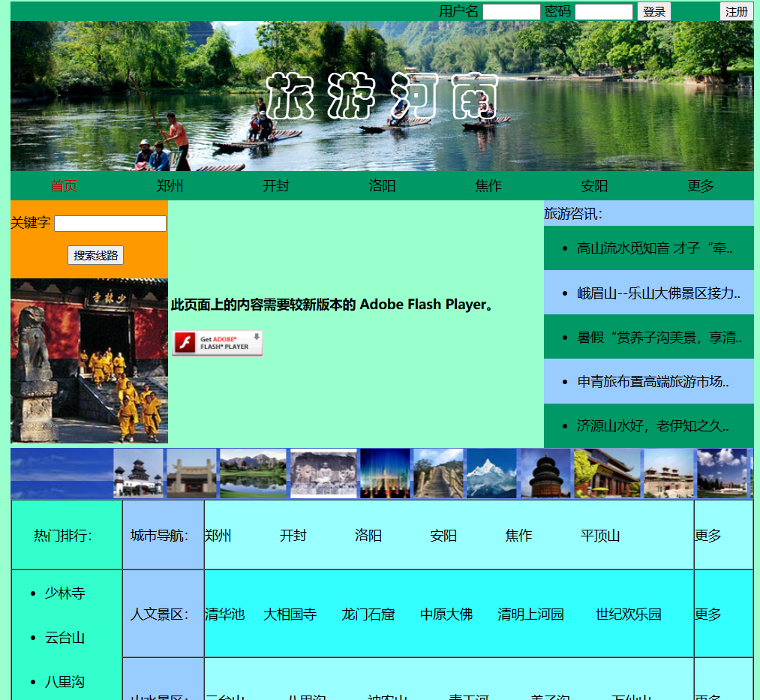Click the 清明上河园 attraction link
This screenshot has height=700, width=760.
[x=530, y=614]
